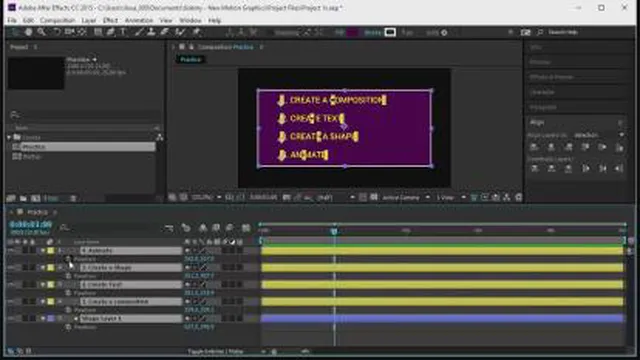Collapse the 'Shape Layer 1' twirl arrow
The height and width of the screenshot is (360, 640).
click(43, 318)
